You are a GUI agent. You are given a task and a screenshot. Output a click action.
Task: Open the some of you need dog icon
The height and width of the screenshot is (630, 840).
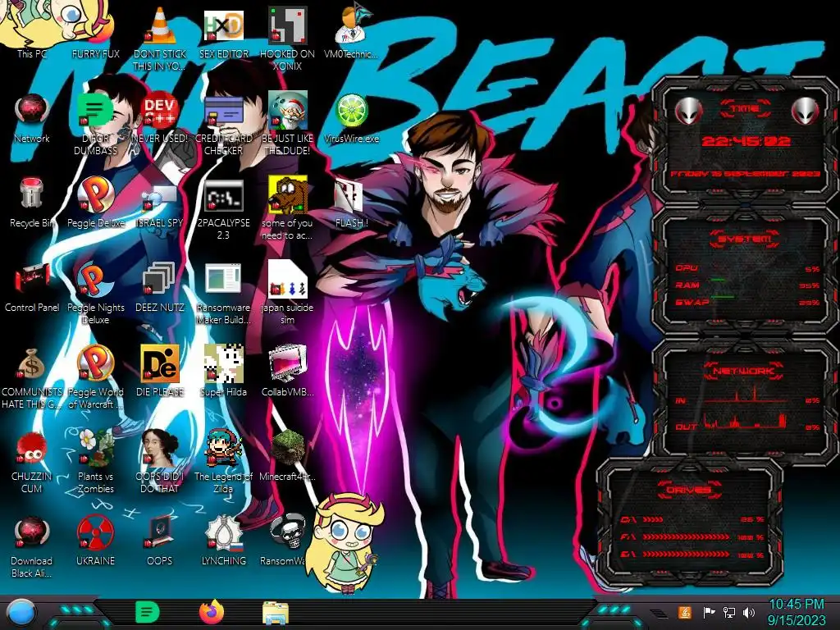point(287,194)
